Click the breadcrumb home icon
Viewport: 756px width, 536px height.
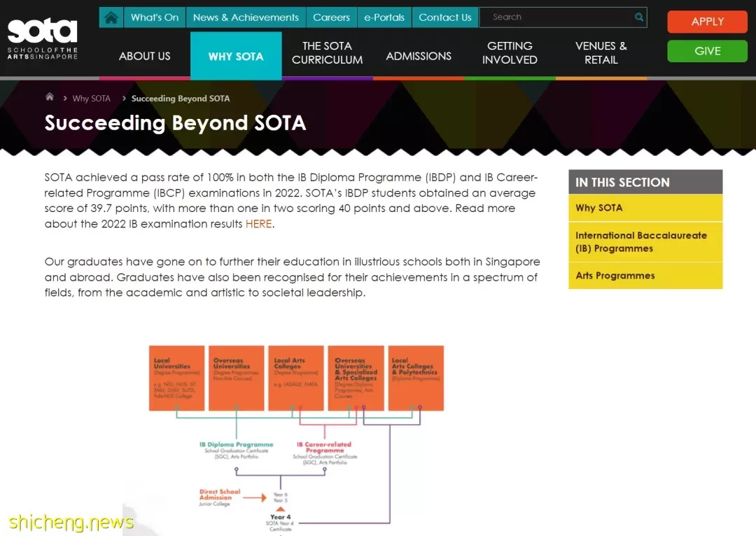click(49, 97)
